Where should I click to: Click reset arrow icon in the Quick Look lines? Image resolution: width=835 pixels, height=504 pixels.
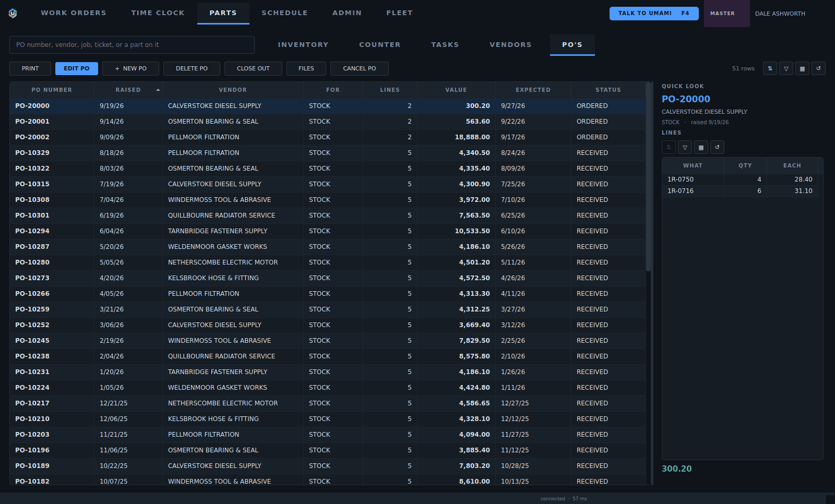717,147
